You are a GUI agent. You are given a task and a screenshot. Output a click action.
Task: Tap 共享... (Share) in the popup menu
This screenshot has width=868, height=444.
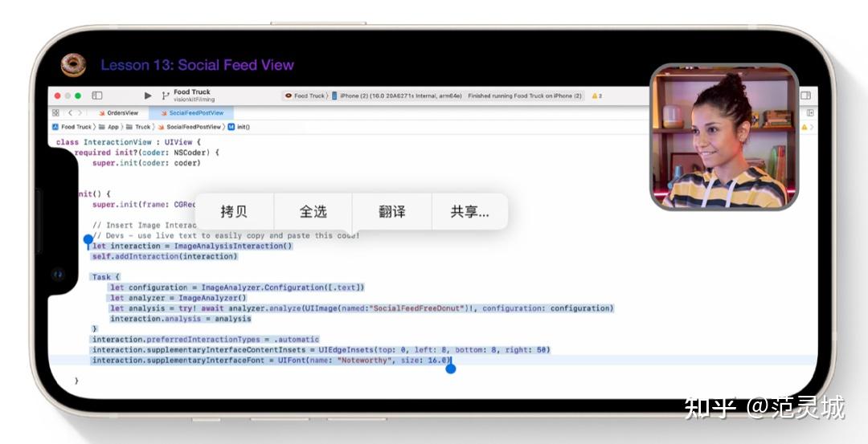coord(469,212)
